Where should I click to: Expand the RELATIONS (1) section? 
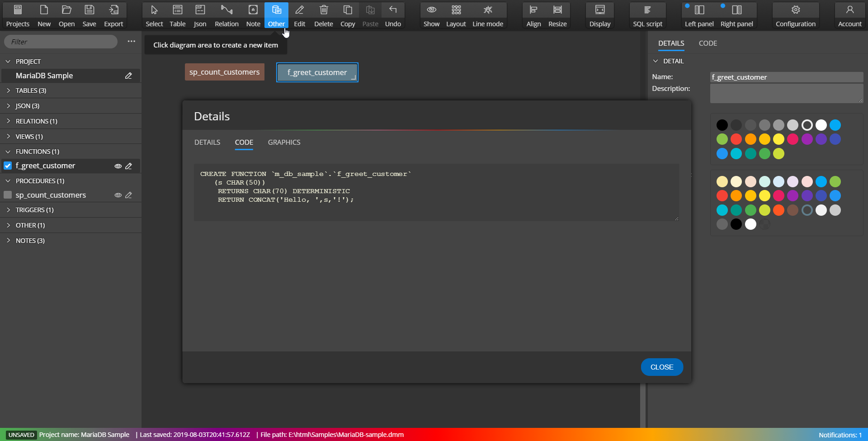tap(8, 121)
